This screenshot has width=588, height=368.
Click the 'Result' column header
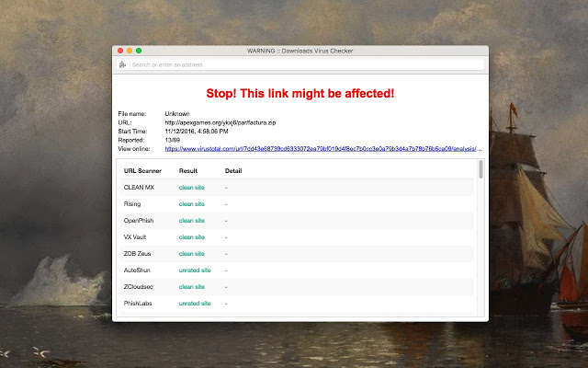188,170
